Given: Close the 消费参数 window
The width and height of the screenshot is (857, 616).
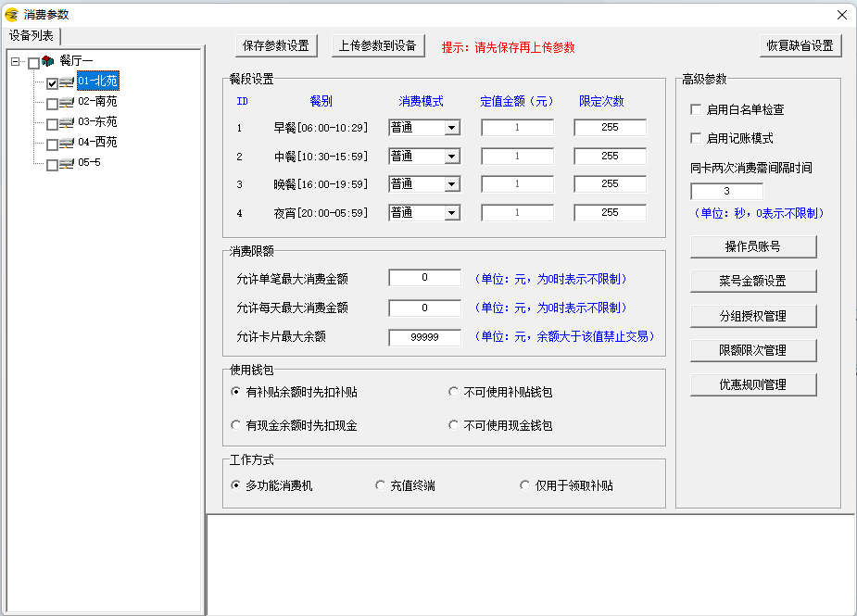Looking at the screenshot, I should [842, 15].
